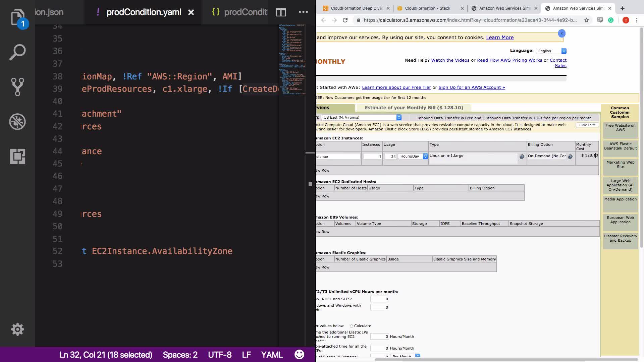Select the Calculate radio button
The width and height of the screenshot is (644, 362).
[x=352, y=326]
